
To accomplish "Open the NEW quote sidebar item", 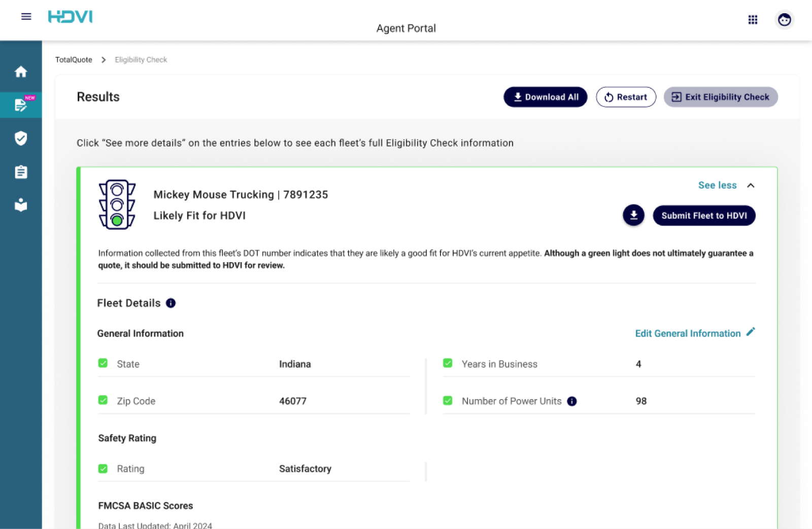I will [x=21, y=105].
